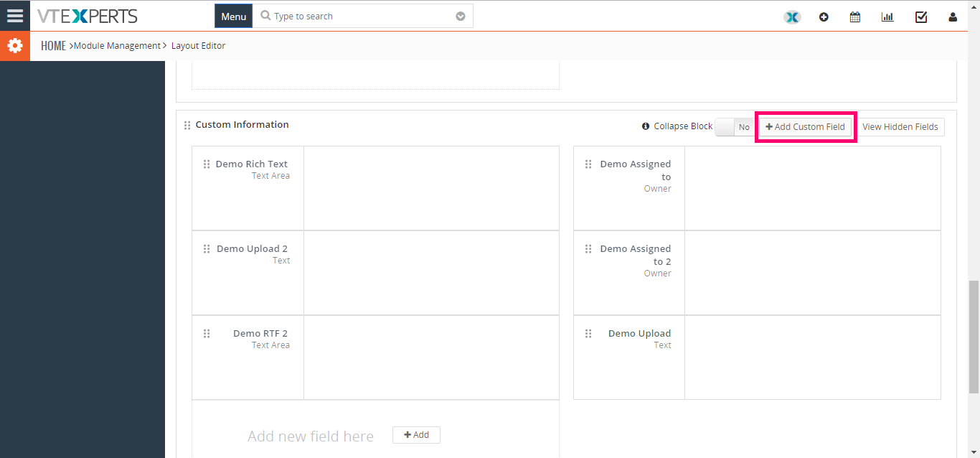This screenshot has width=980, height=458.
Task: Open the user profile icon
Action: (953, 17)
